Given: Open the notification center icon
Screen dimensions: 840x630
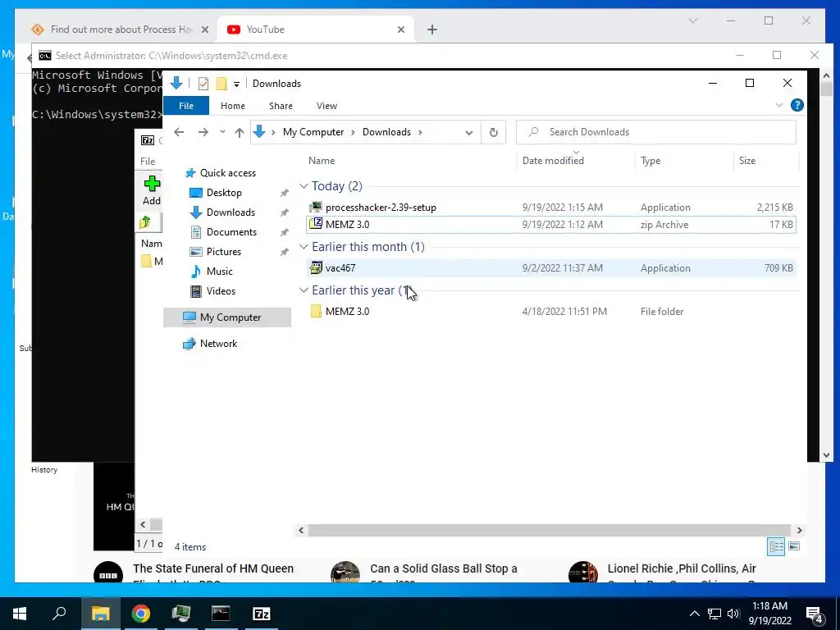Looking at the screenshot, I should click(x=815, y=614).
